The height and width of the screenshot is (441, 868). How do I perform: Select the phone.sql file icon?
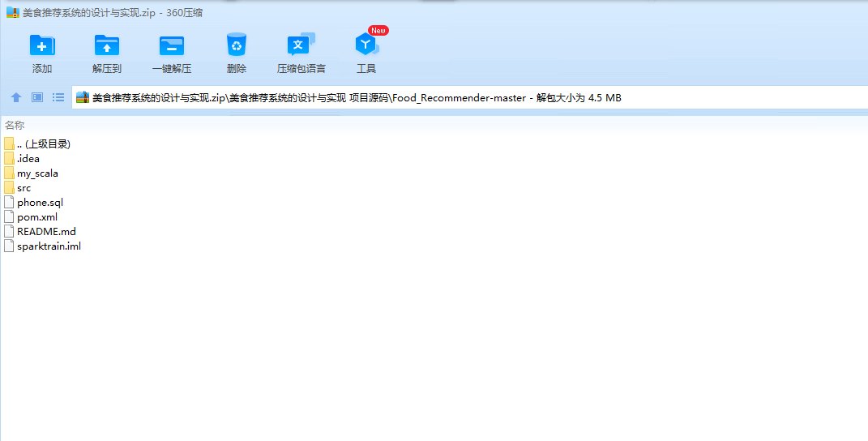[9, 202]
